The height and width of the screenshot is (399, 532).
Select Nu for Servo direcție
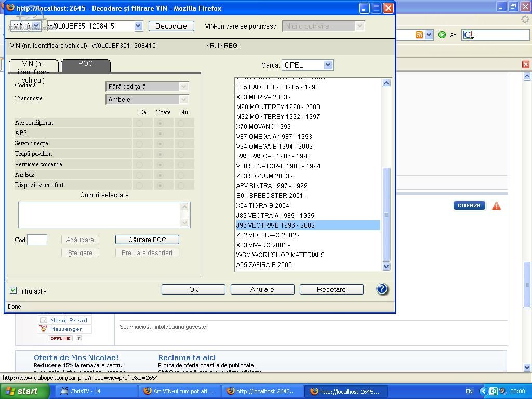point(181,144)
